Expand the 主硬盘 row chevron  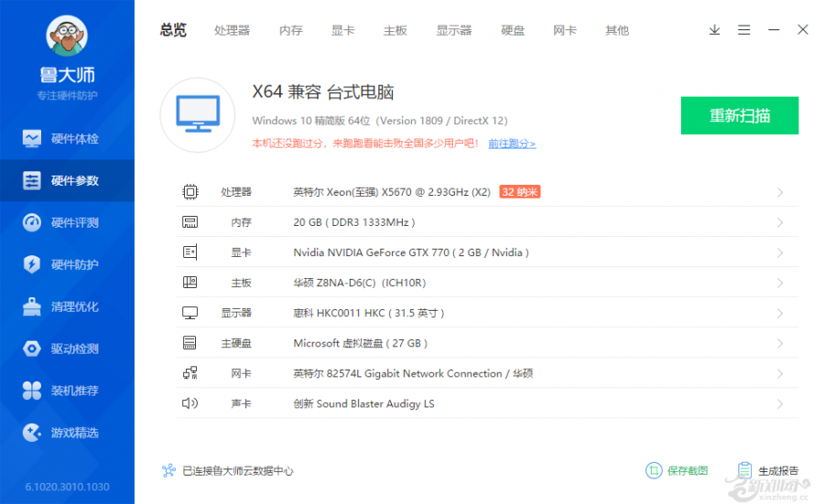(780, 343)
